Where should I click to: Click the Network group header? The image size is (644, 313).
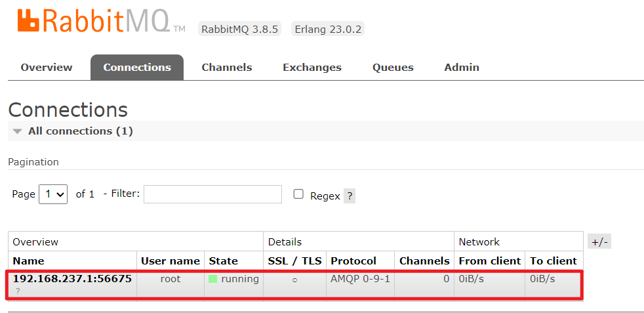518,242
